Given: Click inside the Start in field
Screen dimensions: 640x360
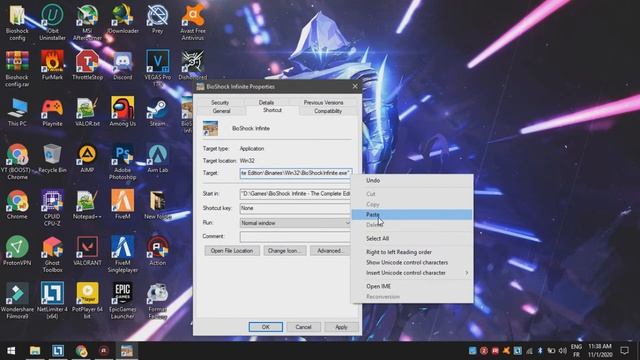Looking at the screenshot, I should [x=296, y=193].
